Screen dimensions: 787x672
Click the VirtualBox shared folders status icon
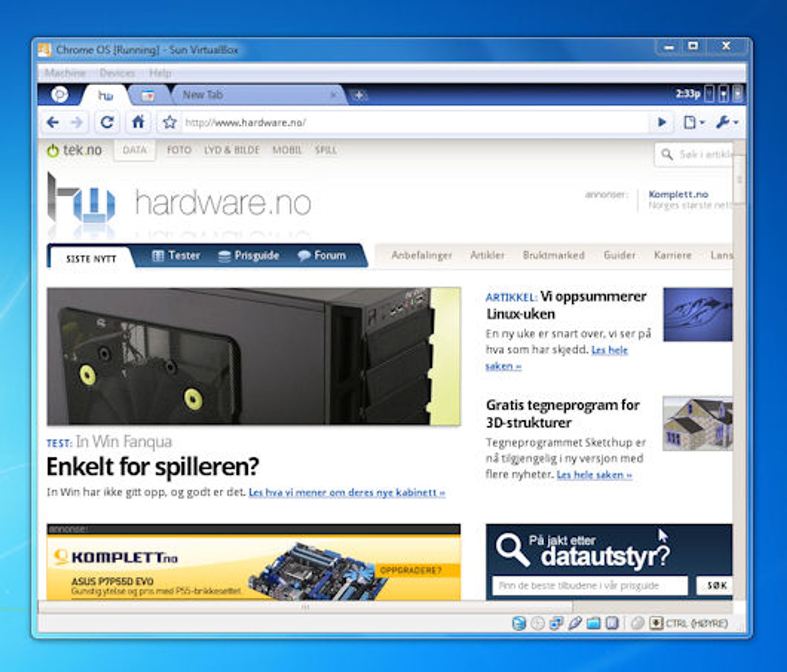593,623
